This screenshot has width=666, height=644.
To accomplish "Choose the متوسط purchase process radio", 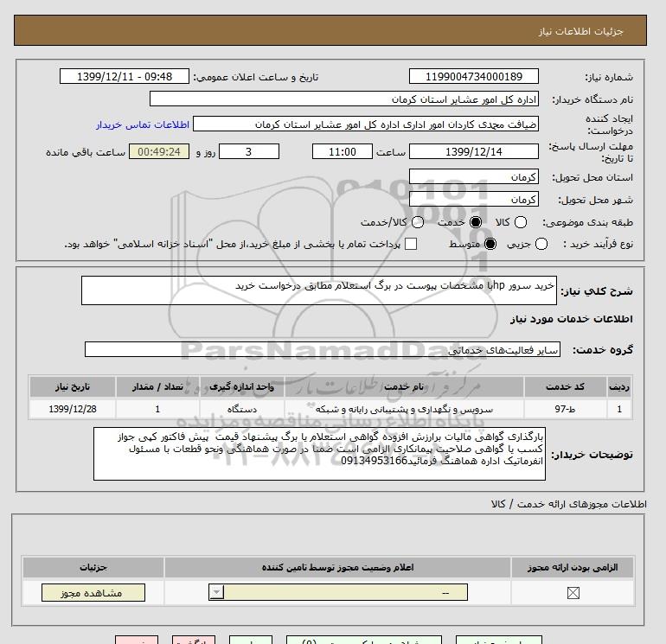I will pyautogui.click(x=490, y=244).
